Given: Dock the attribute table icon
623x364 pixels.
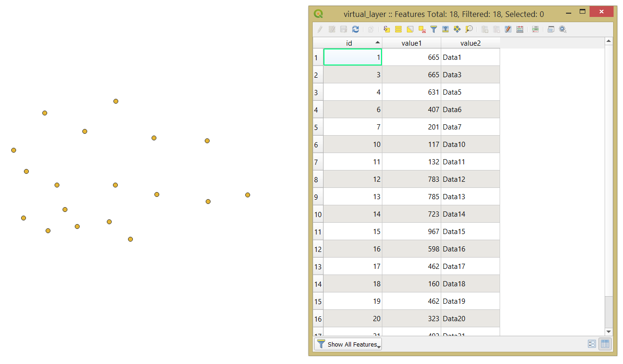Looking at the screenshot, I should (551, 29).
